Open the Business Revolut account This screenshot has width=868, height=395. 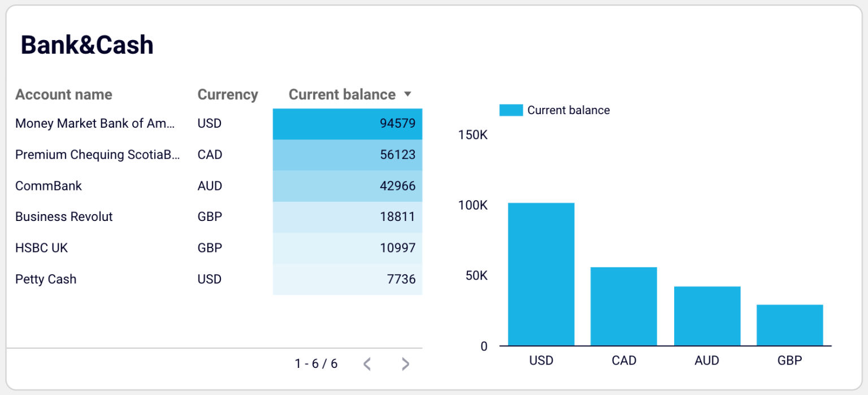pyautogui.click(x=63, y=216)
